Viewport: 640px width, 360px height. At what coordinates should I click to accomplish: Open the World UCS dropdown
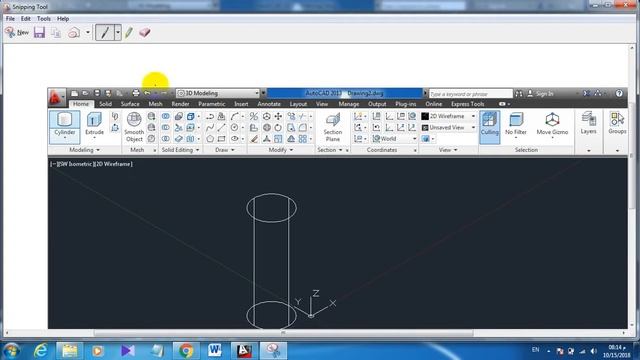(x=394, y=139)
